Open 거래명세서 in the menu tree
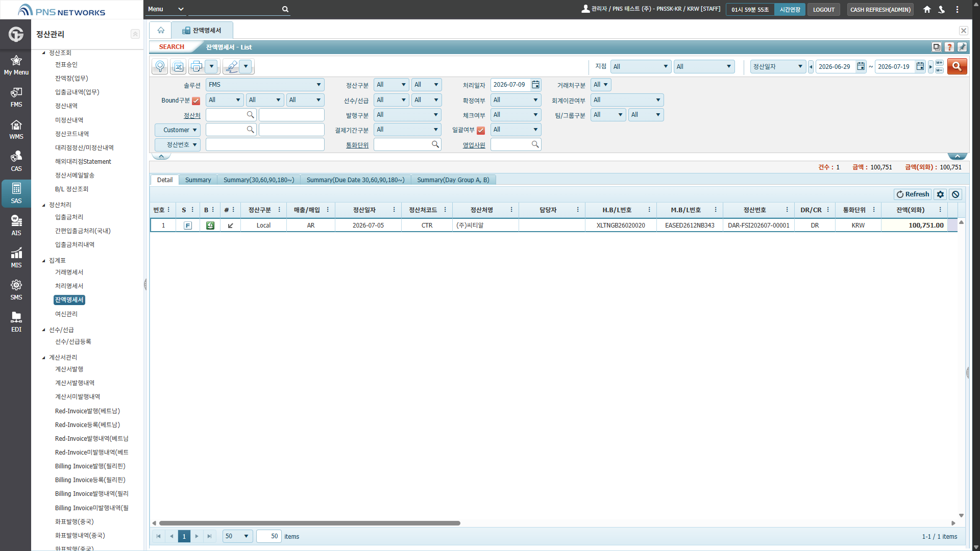The image size is (980, 551). pos(69,272)
